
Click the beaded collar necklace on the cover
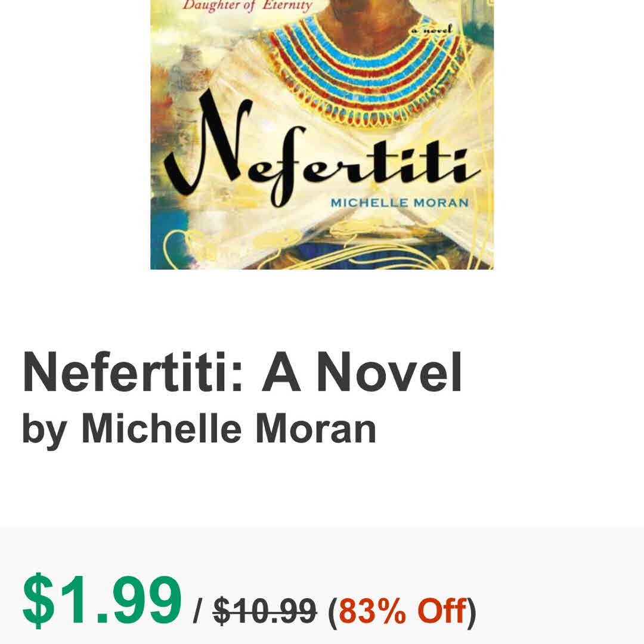(358, 72)
